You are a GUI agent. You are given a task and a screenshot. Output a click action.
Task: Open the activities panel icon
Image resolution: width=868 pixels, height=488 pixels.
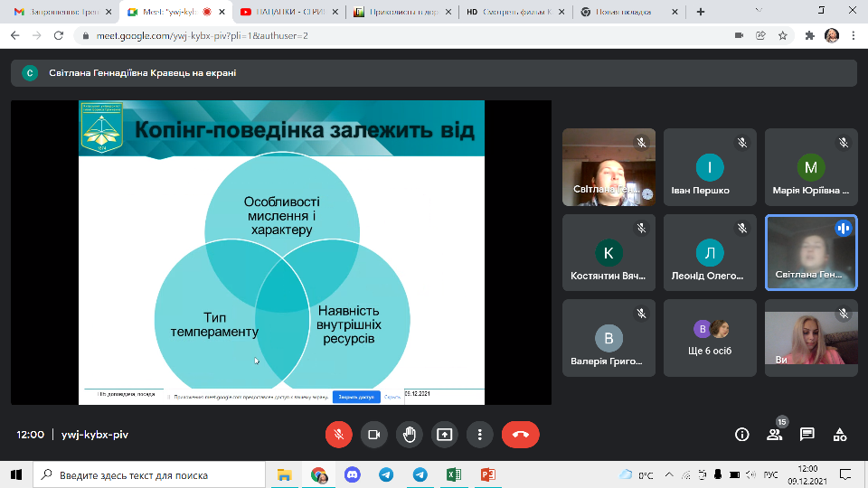point(840,435)
